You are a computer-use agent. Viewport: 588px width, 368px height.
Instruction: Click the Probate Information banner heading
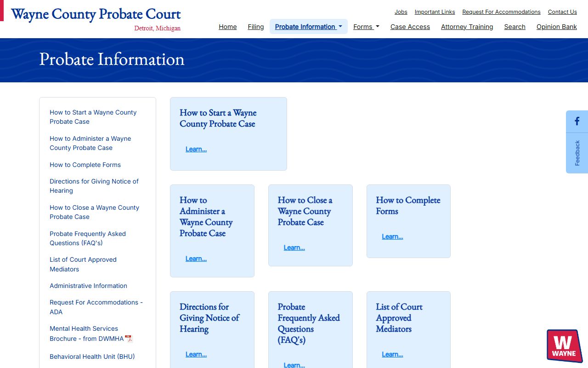pyautogui.click(x=112, y=59)
